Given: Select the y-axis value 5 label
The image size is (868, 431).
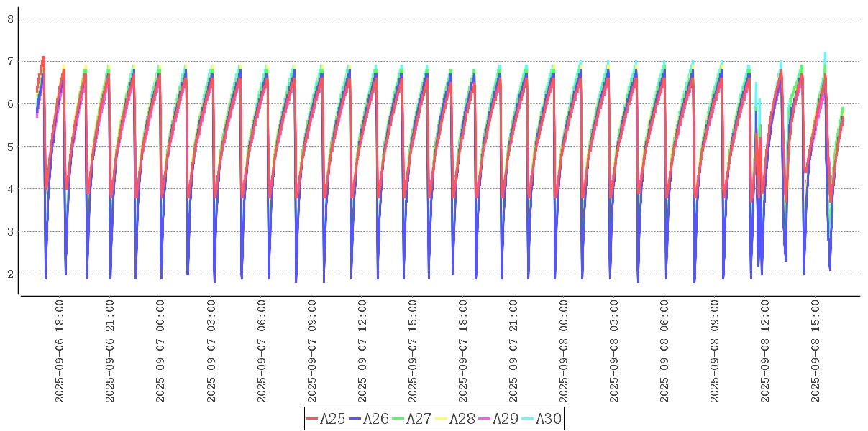Looking at the screenshot, I should [x=10, y=147].
